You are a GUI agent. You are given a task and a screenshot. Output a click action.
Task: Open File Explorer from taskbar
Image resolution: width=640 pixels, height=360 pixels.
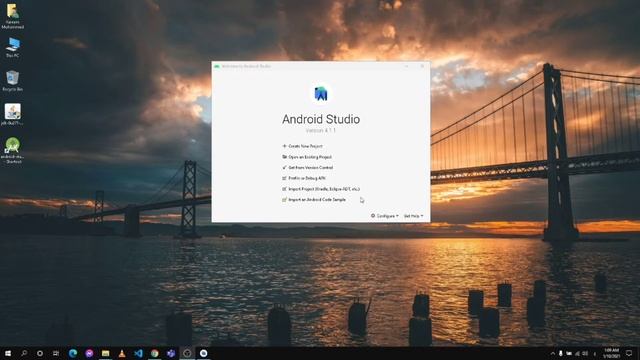pyautogui.click(x=106, y=353)
